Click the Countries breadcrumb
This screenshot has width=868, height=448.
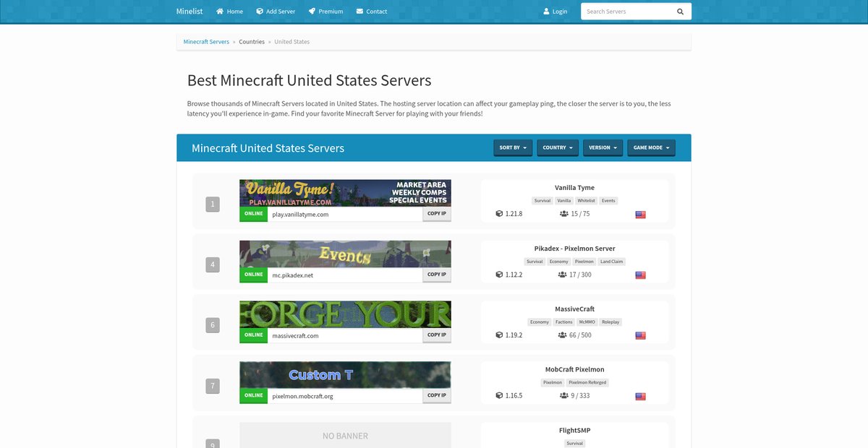(x=252, y=42)
